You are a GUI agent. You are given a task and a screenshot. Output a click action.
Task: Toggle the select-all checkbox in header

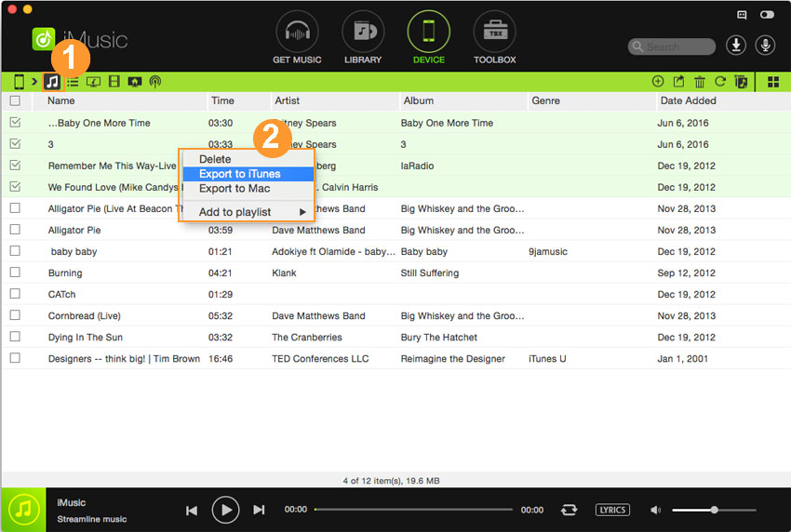pos(15,100)
